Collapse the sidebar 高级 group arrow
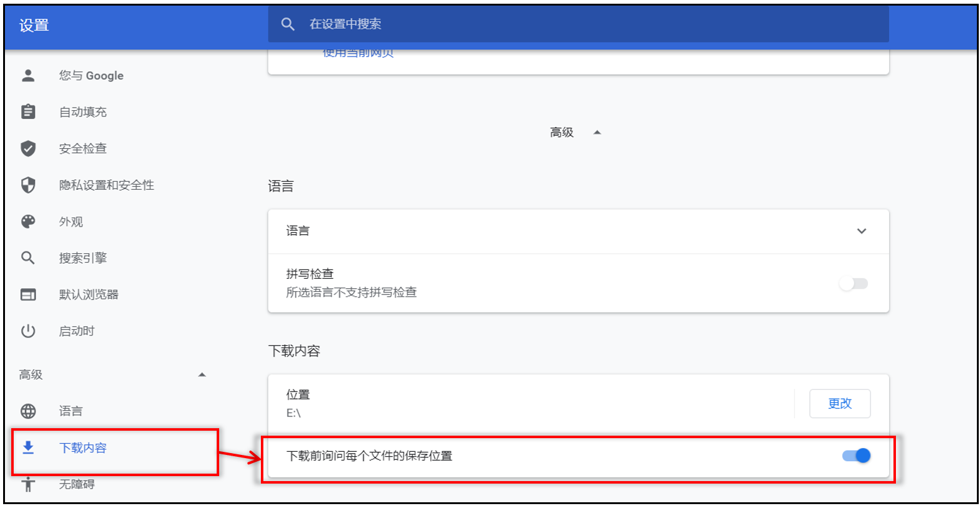This screenshot has width=980, height=506. click(x=202, y=375)
